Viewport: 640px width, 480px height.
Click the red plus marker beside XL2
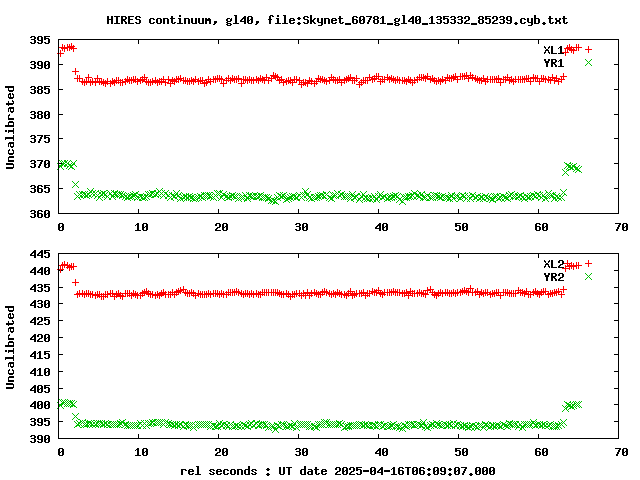588,264
